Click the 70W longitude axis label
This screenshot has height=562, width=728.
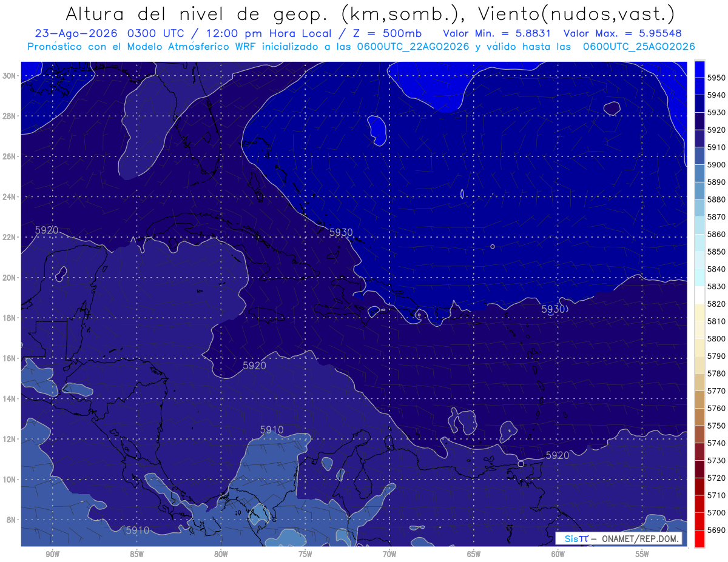pyautogui.click(x=389, y=555)
